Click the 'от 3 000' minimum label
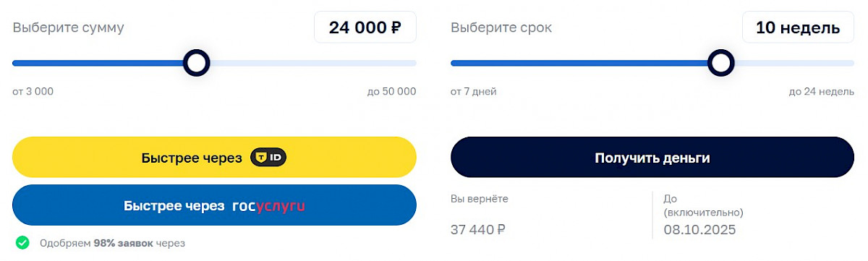The image size is (868, 261). (x=33, y=91)
